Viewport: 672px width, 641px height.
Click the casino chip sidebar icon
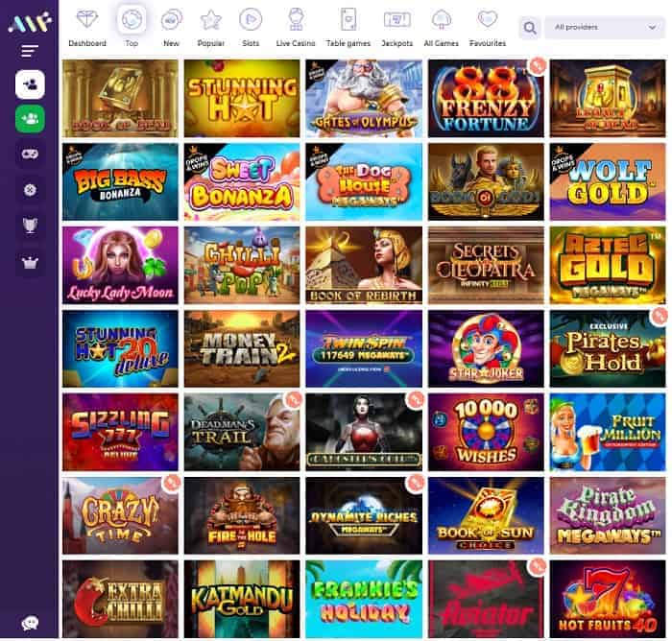point(30,190)
